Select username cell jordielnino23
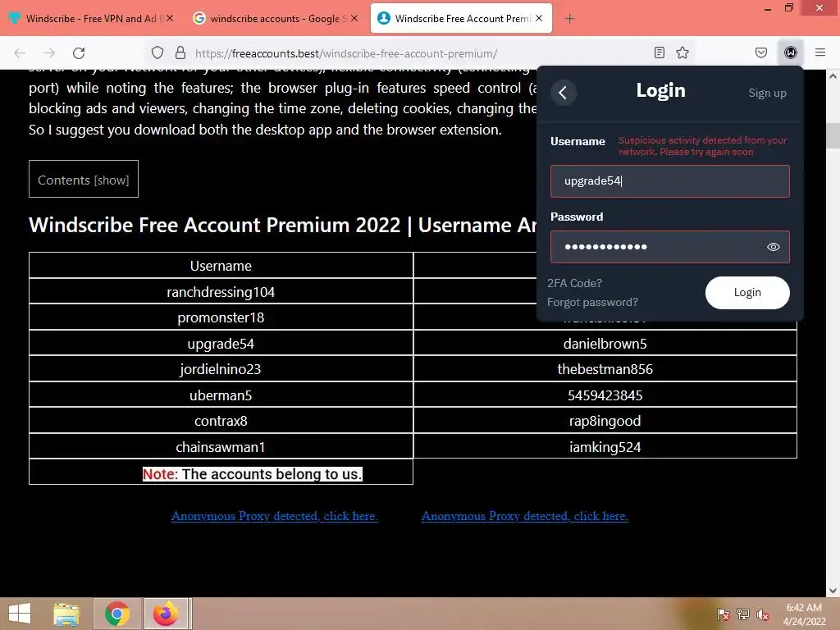840x630 pixels. point(221,369)
